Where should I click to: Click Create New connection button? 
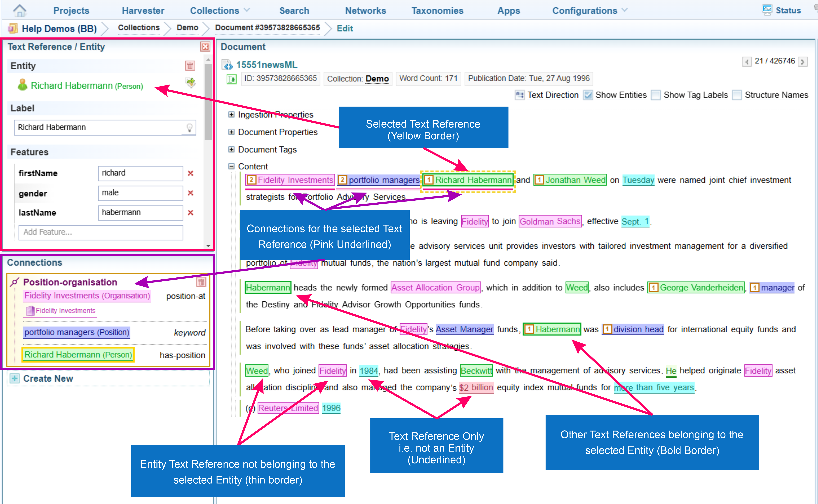tap(48, 378)
